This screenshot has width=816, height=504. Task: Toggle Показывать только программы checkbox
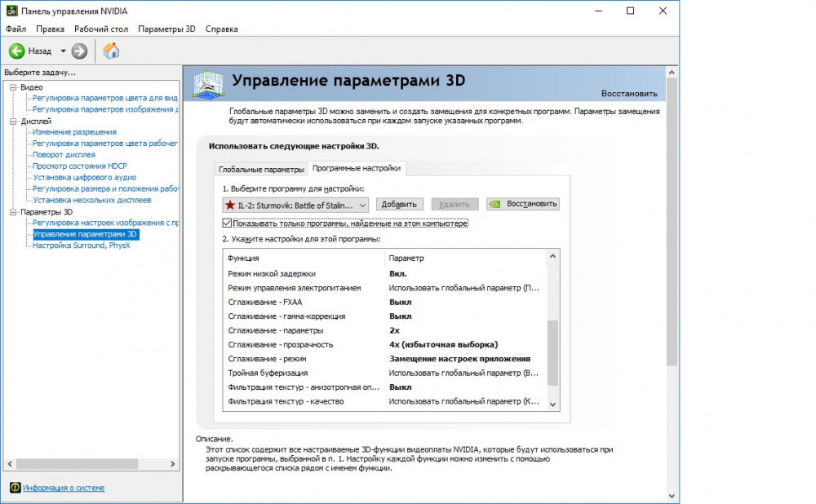pyautogui.click(x=227, y=223)
